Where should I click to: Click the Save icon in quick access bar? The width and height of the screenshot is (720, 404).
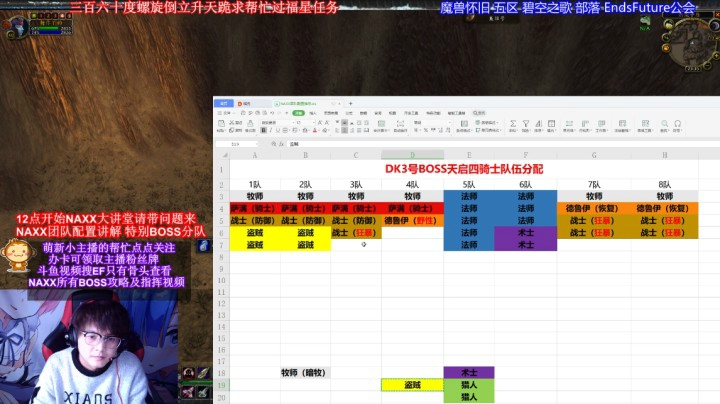point(242,113)
